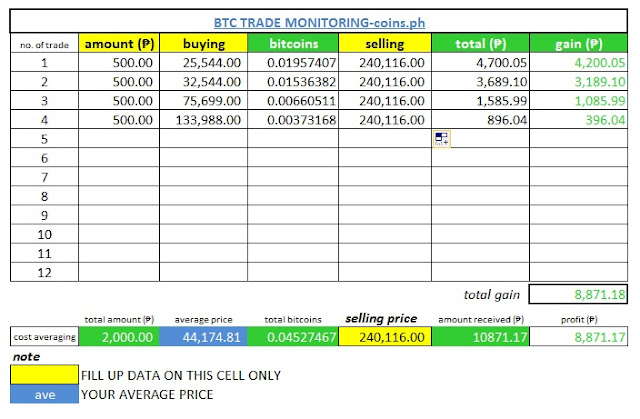The image size is (640, 419).
Task: Open the BTC TRADE MONITORING-coins.ph link
Action: click(319, 22)
